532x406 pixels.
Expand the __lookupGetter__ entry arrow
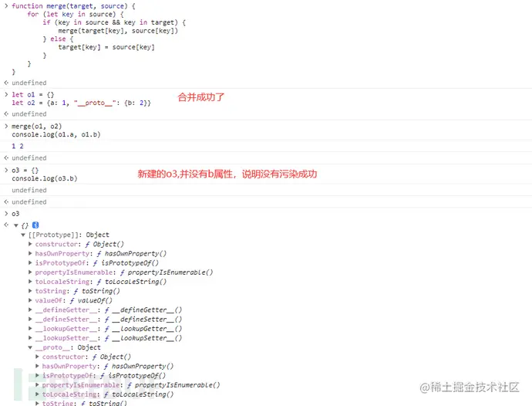[x=30, y=329]
